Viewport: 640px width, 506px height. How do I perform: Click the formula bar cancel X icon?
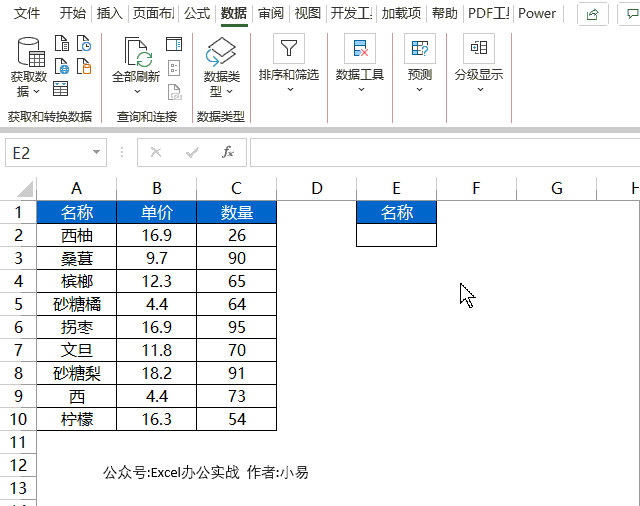coord(156,153)
